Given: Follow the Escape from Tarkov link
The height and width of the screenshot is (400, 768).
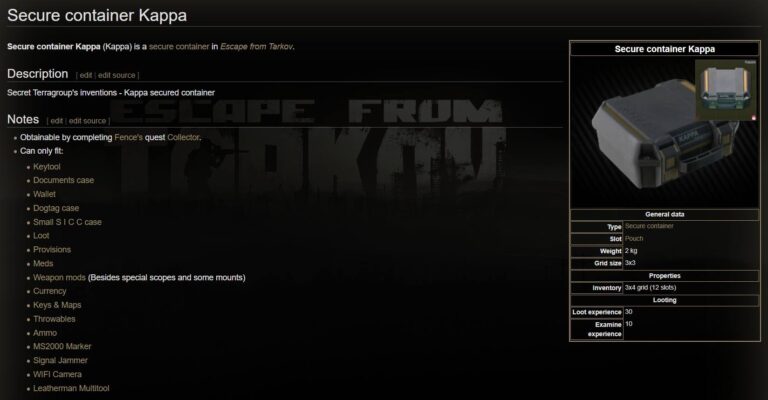Looking at the screenshot, I should click(x=257, y=47).
